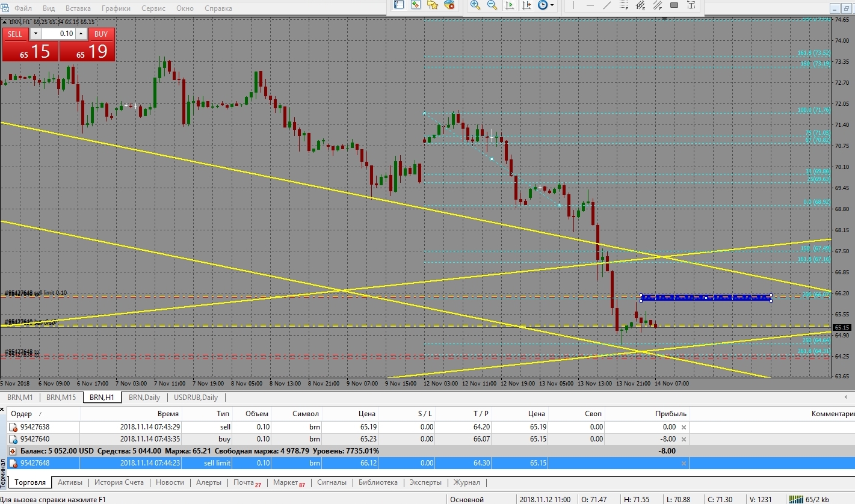Open the Сервис menu
This screenshot has height=504, width=855.
[153, 8]
